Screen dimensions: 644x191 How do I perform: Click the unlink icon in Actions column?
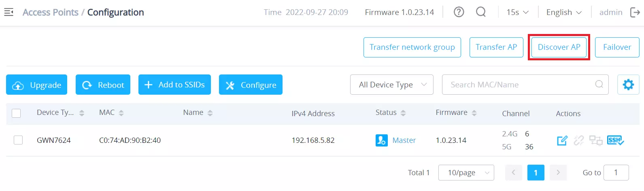(x=579, y=140)
